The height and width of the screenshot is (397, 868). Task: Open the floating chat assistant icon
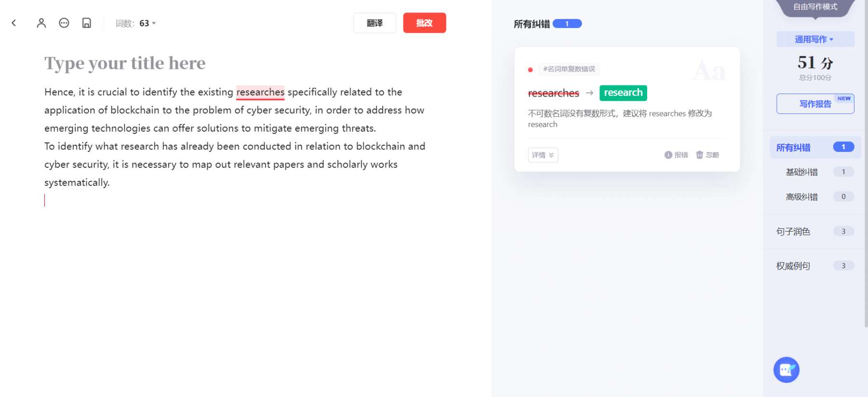tap(787, 370)
